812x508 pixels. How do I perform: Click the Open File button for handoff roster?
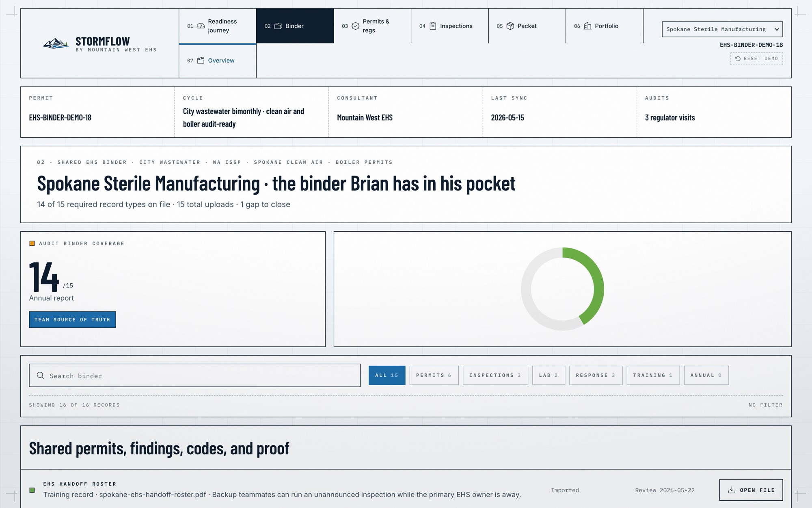tap(751, 490)
